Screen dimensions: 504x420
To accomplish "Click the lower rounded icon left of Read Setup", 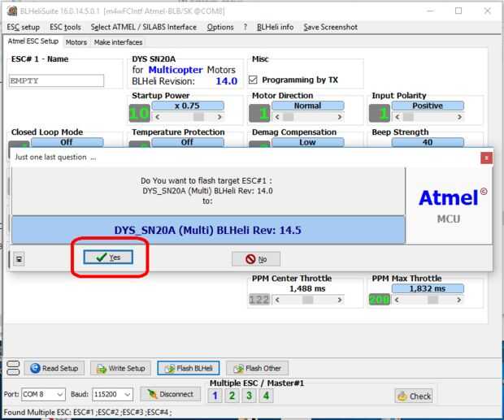I will 13,372.
